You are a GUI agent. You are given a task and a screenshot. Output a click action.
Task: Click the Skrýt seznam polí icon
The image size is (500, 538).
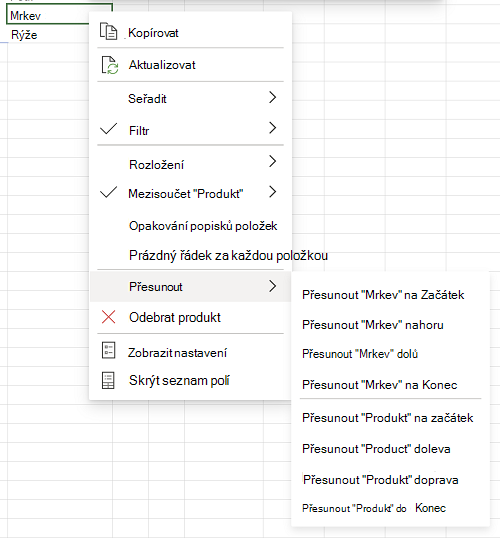(x=108, y=381)
